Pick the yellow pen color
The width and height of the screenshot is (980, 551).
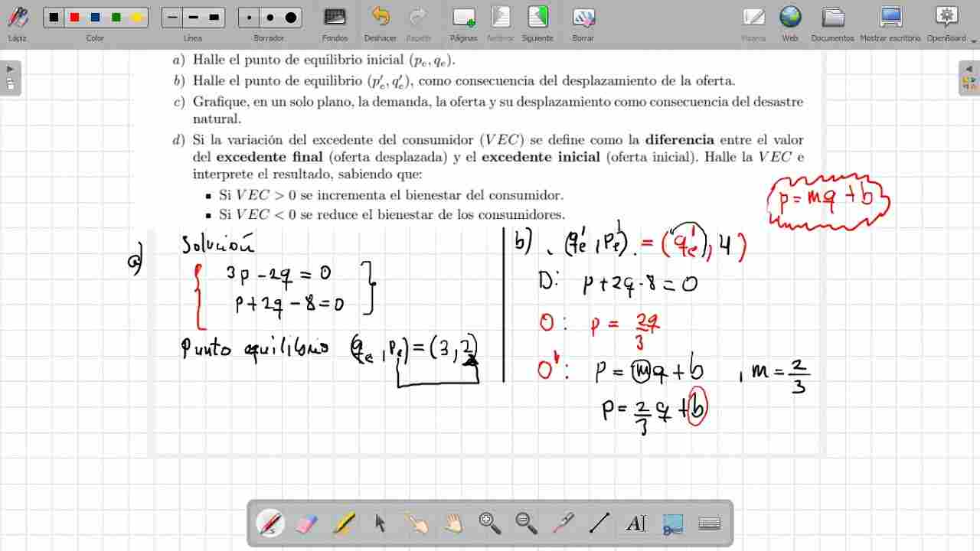click(x=136, y=18)
